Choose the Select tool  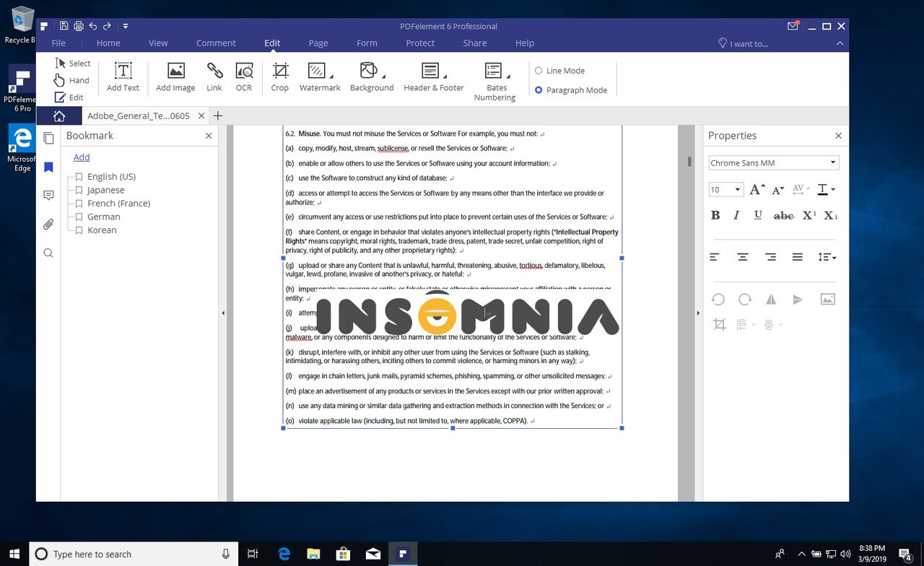[73, 64]
